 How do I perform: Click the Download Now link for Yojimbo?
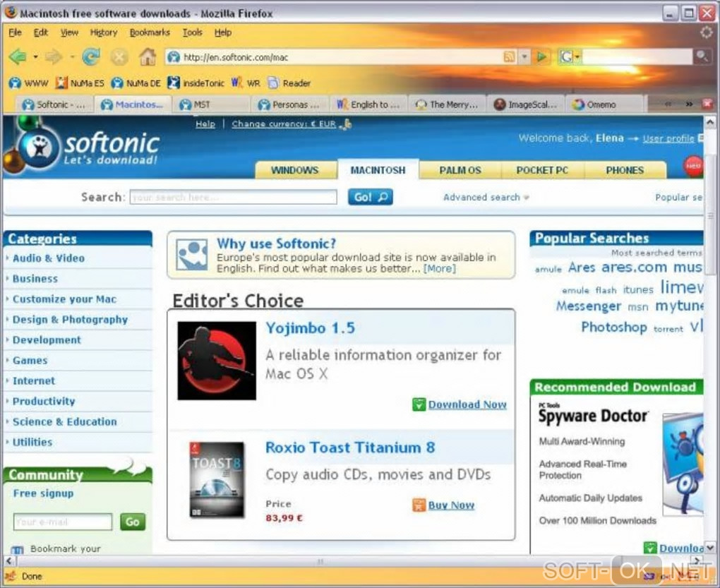point(467,404)
